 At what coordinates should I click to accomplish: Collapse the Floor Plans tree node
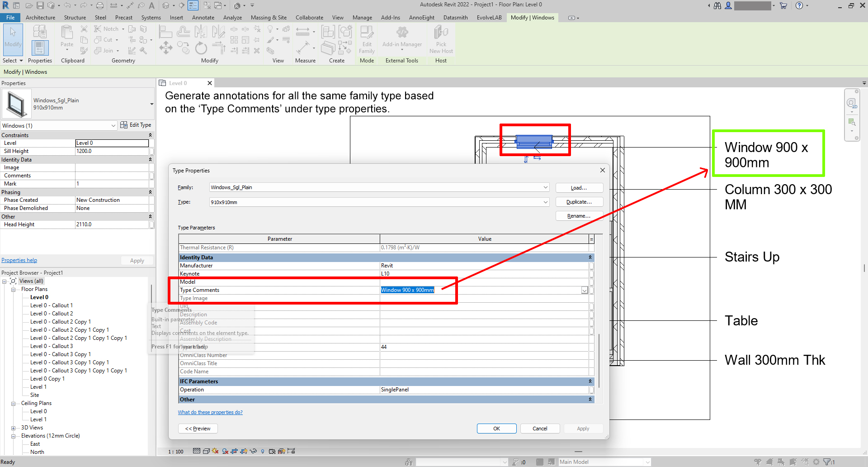14,290
